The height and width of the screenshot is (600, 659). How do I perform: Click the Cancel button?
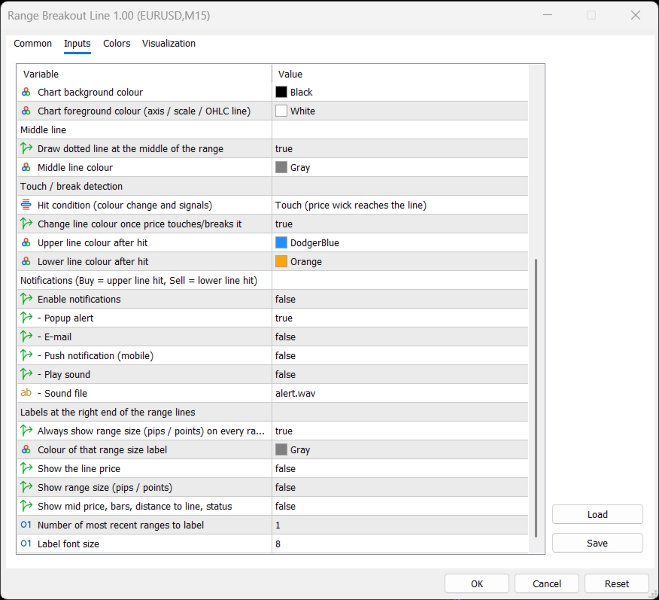(x=546, y=584)
